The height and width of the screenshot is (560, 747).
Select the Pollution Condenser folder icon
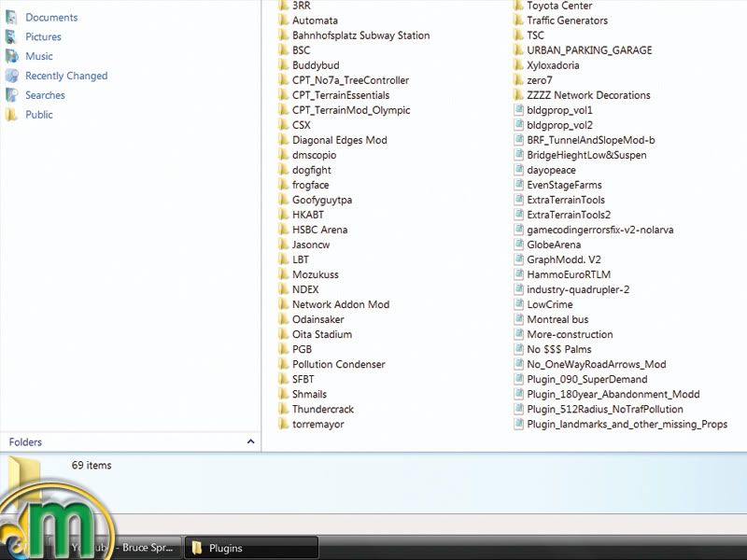(x=284, y=364)
